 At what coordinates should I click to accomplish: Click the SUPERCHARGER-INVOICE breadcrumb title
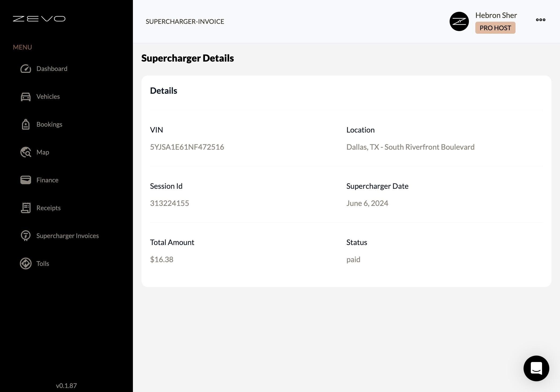[x=185, y=21]
